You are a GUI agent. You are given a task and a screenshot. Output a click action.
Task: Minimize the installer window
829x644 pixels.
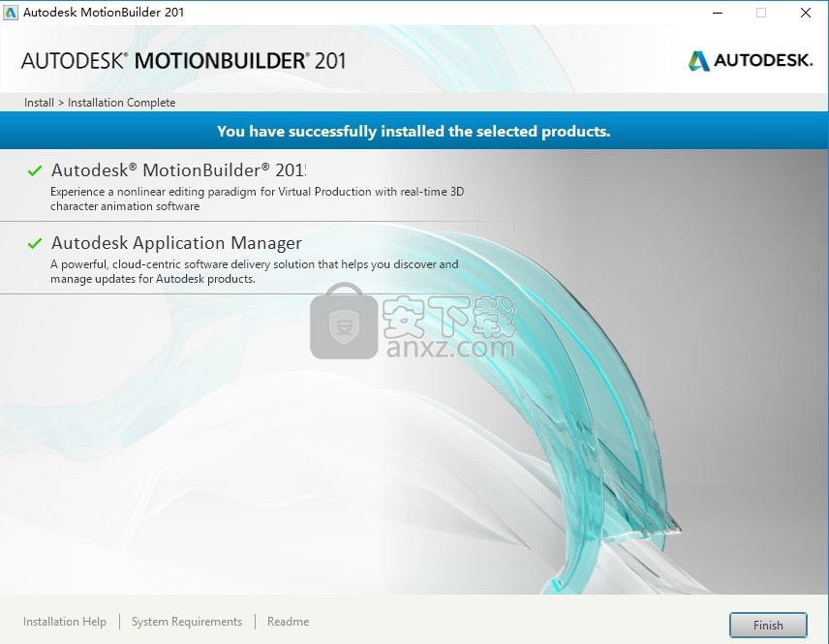tap(718, 13)
